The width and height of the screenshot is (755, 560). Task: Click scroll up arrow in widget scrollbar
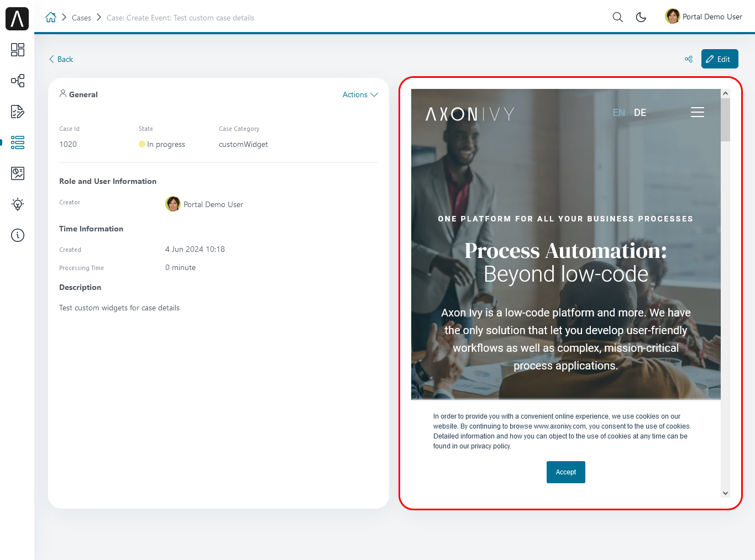[725, 93]
